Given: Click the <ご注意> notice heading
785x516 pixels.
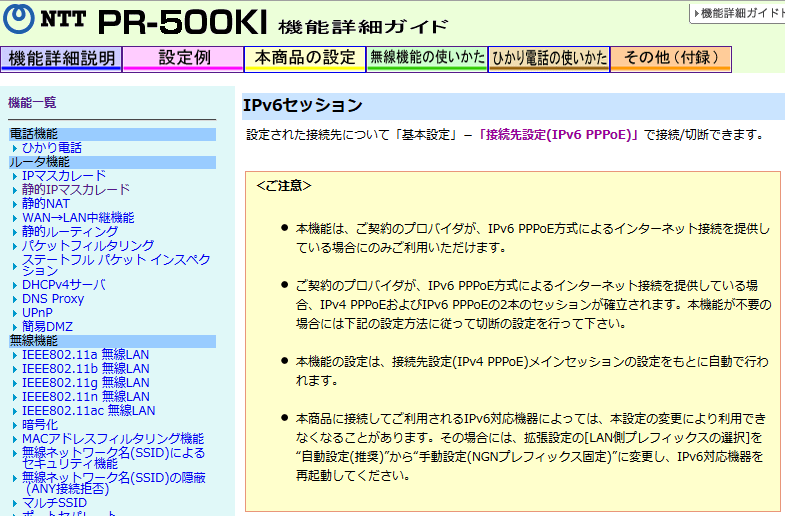Looking at the screenshot, I should pos(284,186).
